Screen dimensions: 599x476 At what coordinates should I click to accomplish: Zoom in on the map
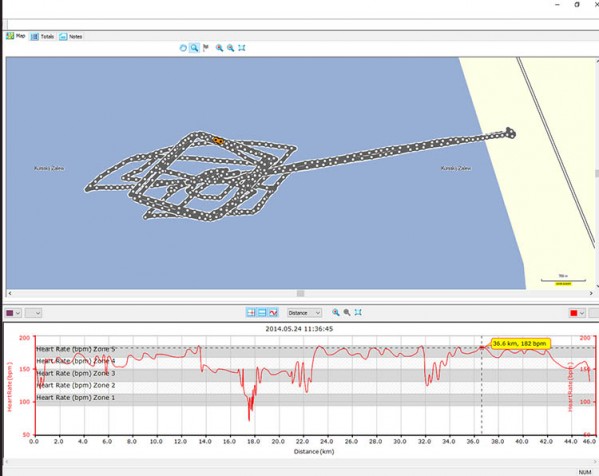pyautogui.click(x=219, y=48)
